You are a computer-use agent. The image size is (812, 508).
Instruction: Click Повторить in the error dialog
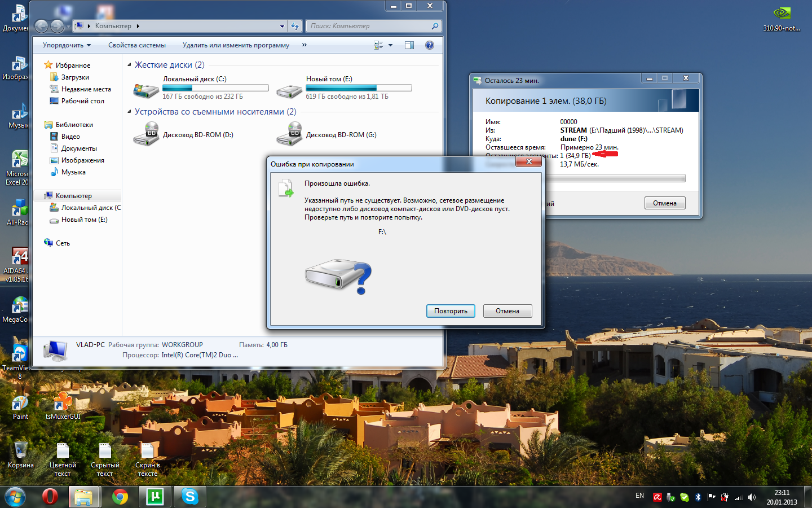click(451, 311)
